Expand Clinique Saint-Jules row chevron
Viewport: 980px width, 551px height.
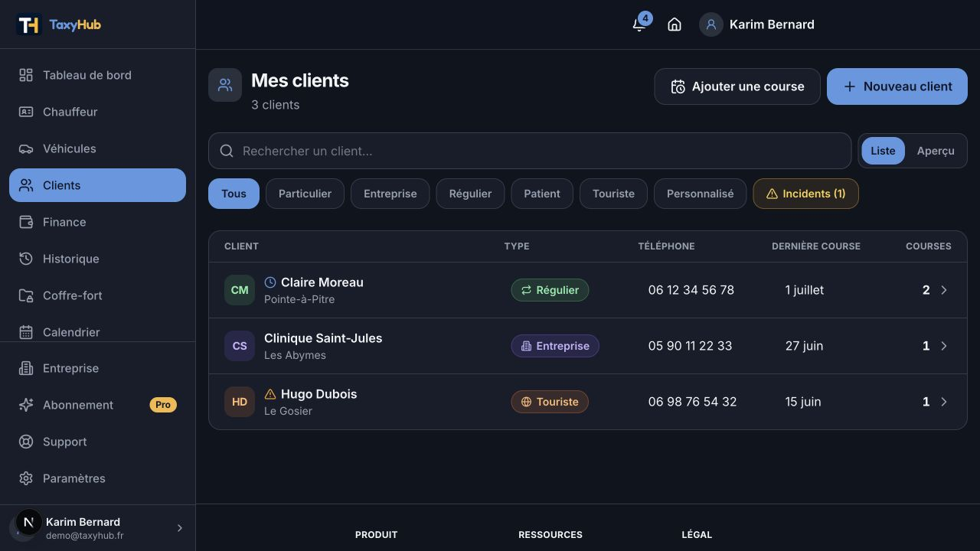tap(944, 346)
